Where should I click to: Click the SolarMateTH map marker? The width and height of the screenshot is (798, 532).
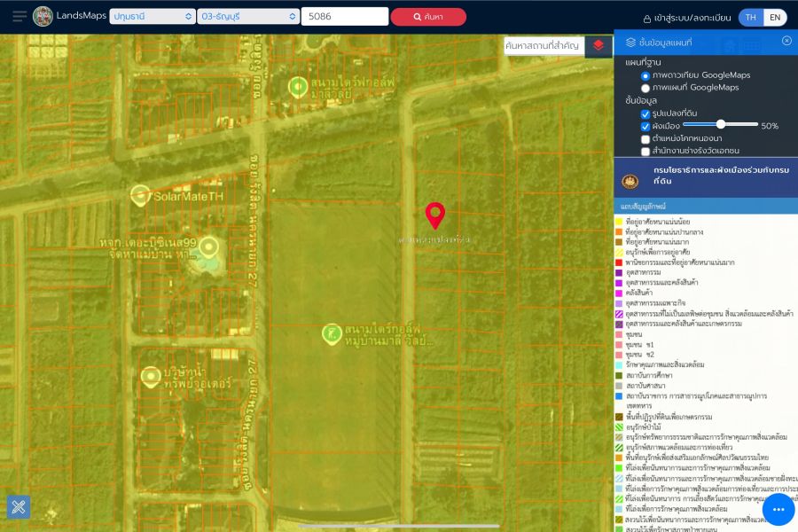click(140, 195)
